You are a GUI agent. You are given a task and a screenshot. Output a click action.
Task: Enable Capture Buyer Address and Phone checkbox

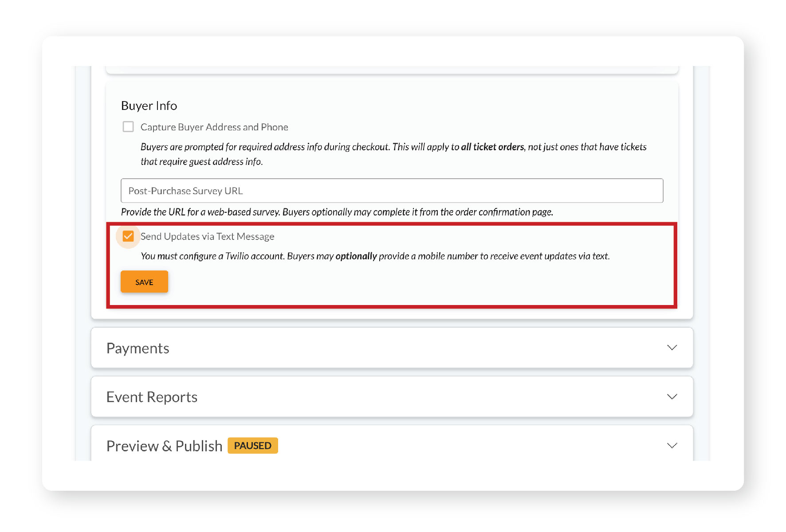click(128, 127)
